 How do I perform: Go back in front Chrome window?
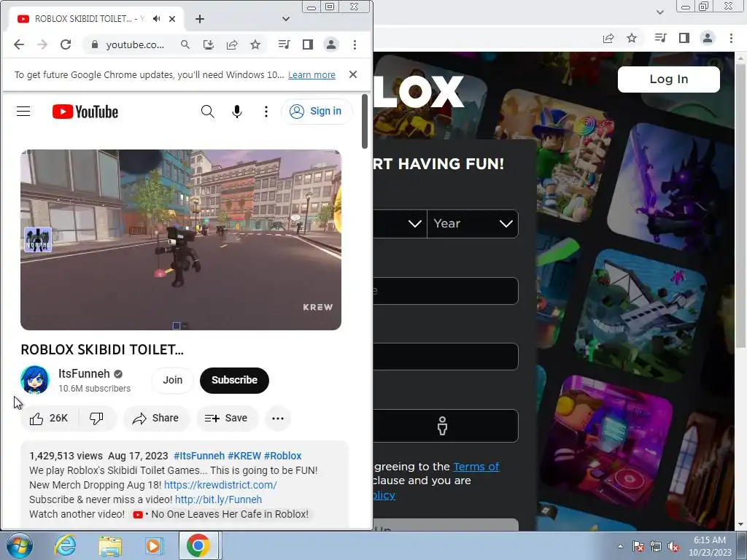pos(19,44)
